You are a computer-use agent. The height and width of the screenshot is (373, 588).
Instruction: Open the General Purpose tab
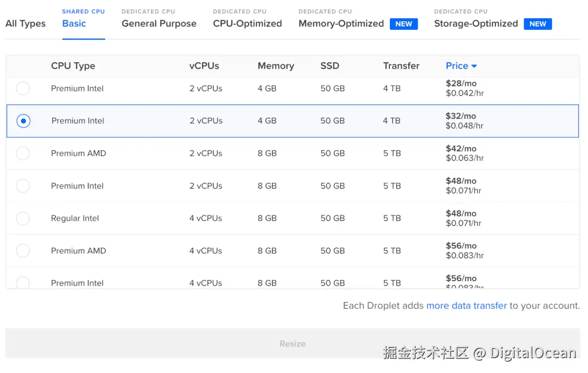coord(159,24)
